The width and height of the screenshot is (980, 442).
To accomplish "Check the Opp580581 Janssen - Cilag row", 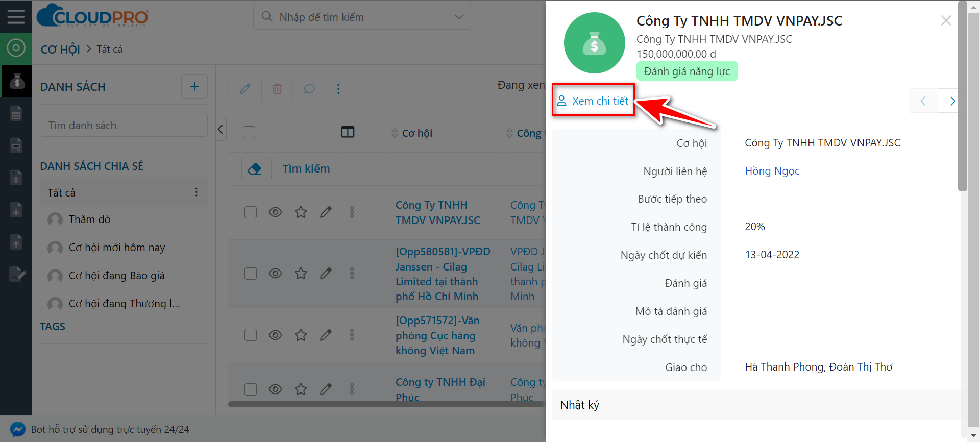I will click(250, 273).
